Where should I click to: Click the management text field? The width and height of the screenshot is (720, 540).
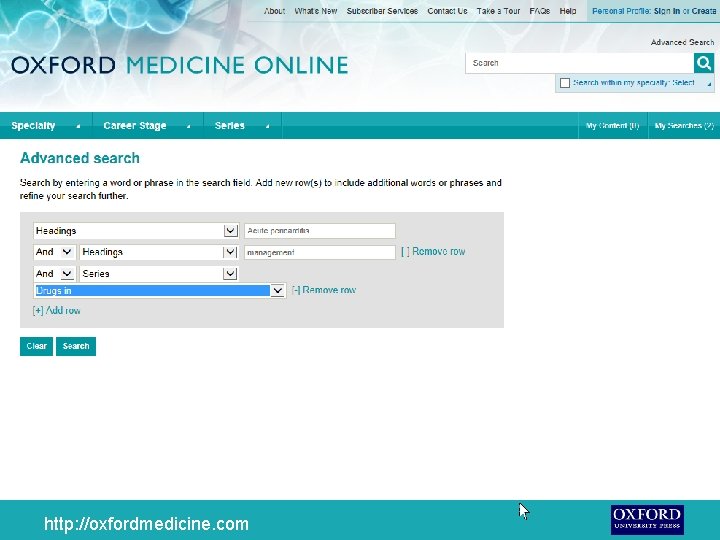[x=320, y=252]
